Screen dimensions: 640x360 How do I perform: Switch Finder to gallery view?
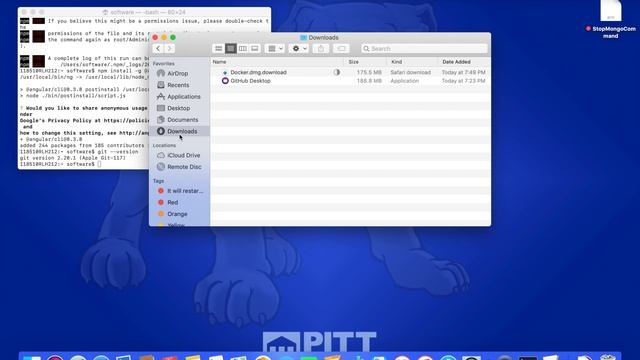254,49
